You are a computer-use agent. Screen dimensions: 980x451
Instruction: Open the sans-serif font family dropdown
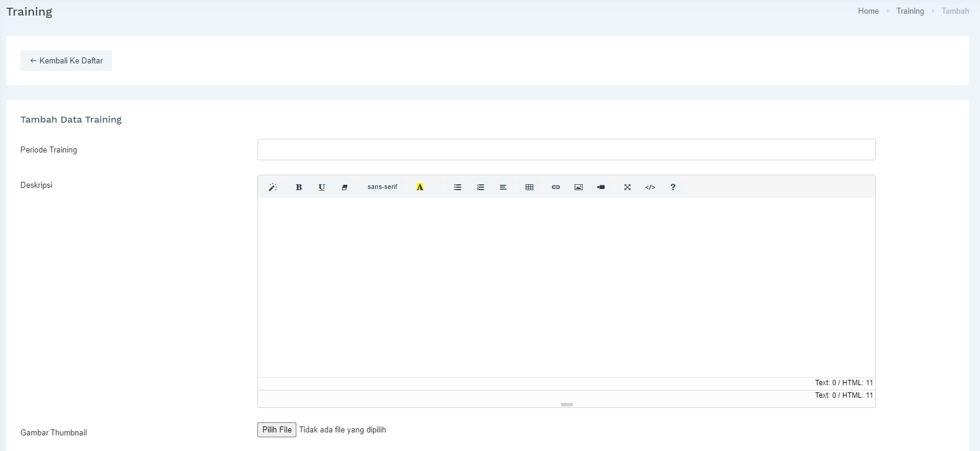[382, 187]
